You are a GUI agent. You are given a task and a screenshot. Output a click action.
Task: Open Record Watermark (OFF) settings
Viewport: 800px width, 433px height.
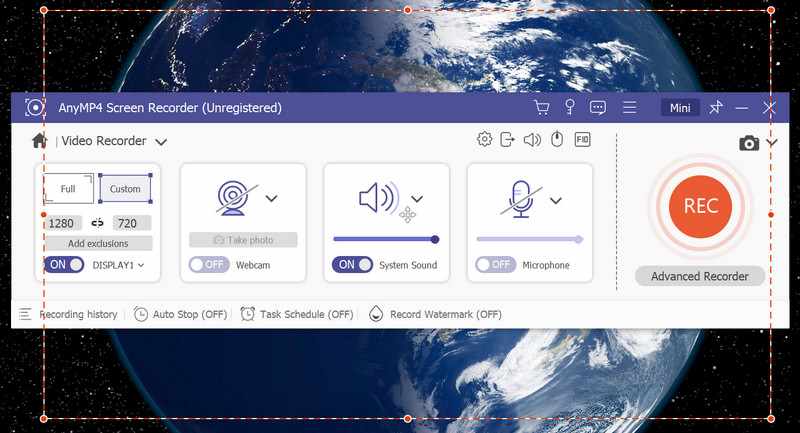coord(445,314)
